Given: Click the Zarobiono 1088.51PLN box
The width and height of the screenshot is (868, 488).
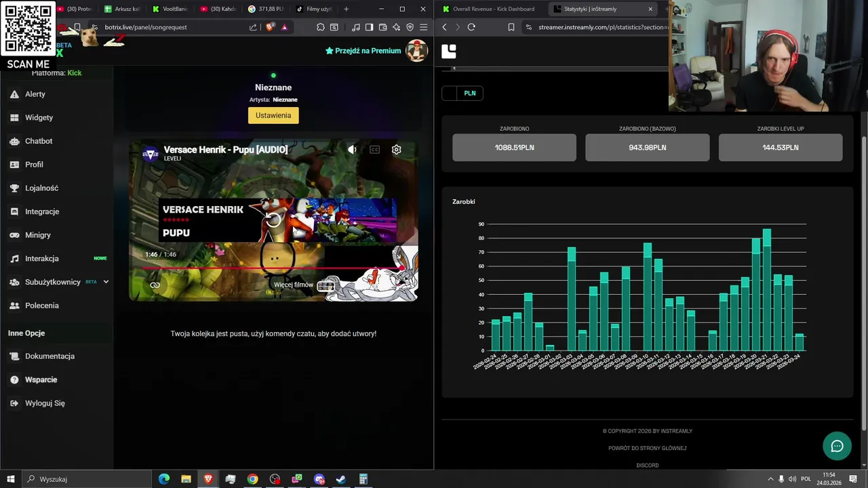Looking at the screenshot, I should [514, 147].
